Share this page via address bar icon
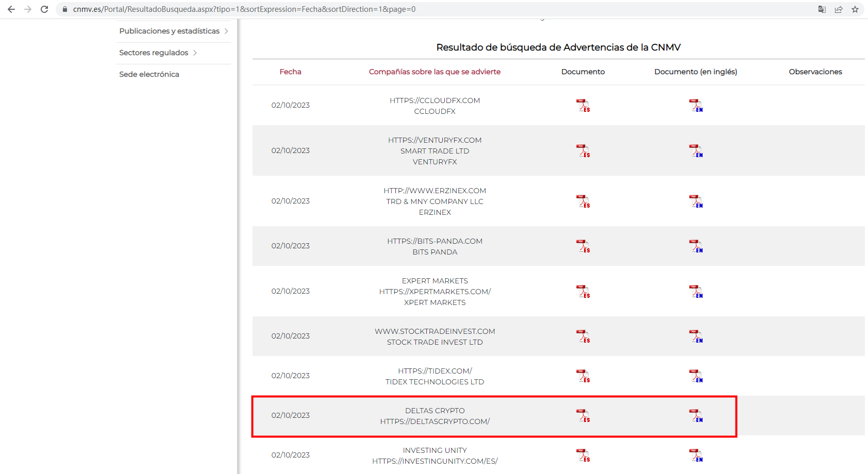Image resolution: width=868 pixels, height=474 pixels. (839, 9)
